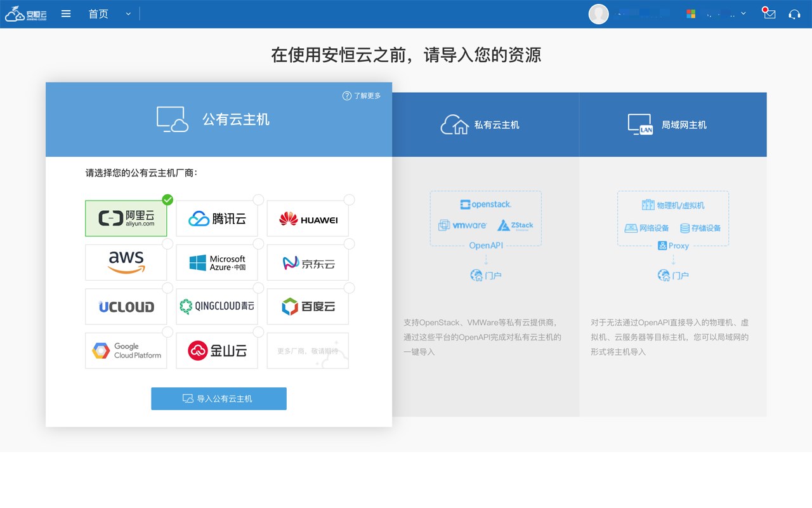
Task: Pick the 金山云 vendor card
Action: pyautogui.click(x=217, y=351)
